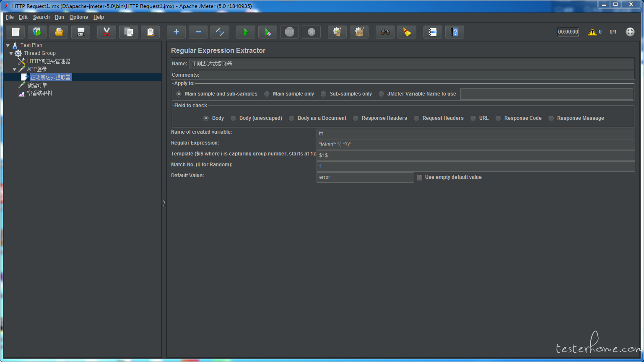Select Main sample only radio
The width and height of the screenshot is (644, 362).
[x=267, y=94]
